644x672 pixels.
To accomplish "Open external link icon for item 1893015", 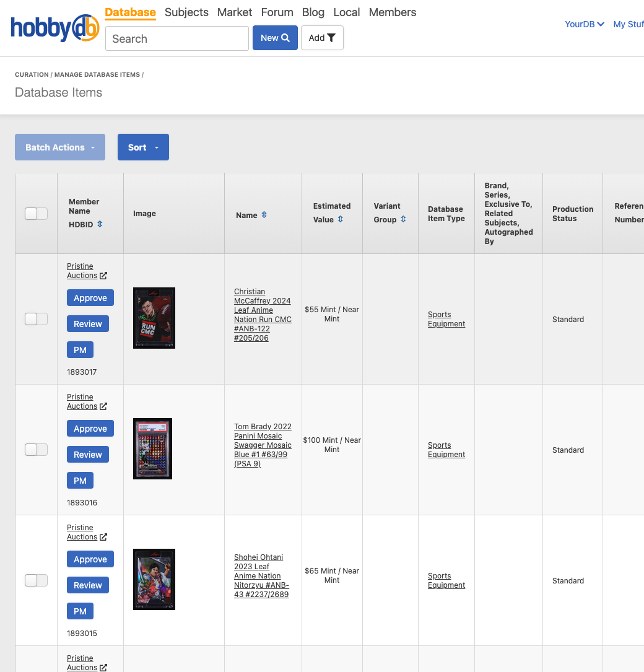I will [103, 537].
